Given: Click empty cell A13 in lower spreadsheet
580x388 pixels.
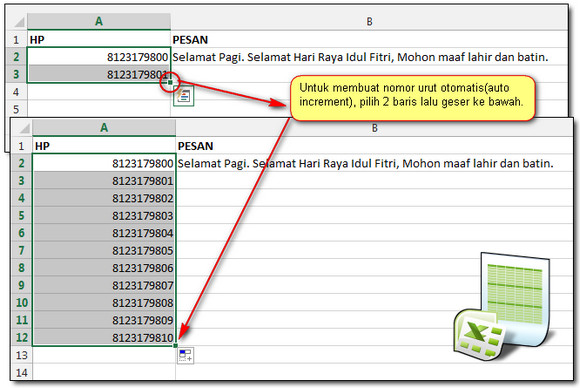Looking at the screenshot, I should 104,355.
